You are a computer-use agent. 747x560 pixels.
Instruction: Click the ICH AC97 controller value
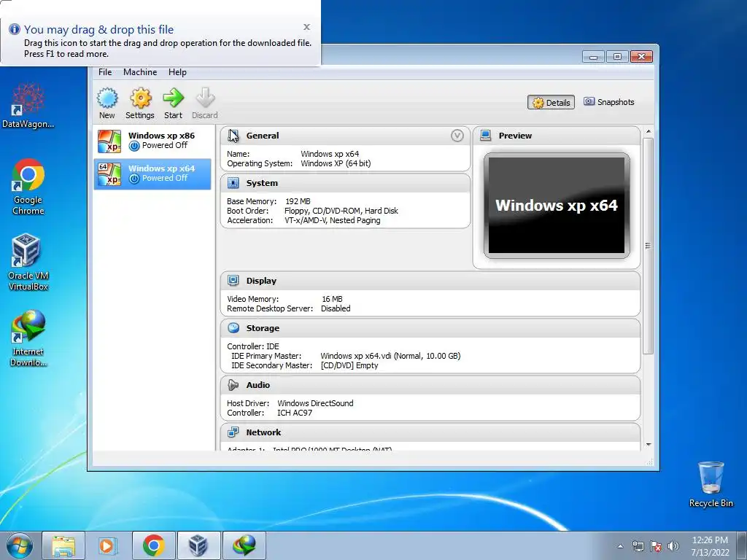(x=295, y=413)
